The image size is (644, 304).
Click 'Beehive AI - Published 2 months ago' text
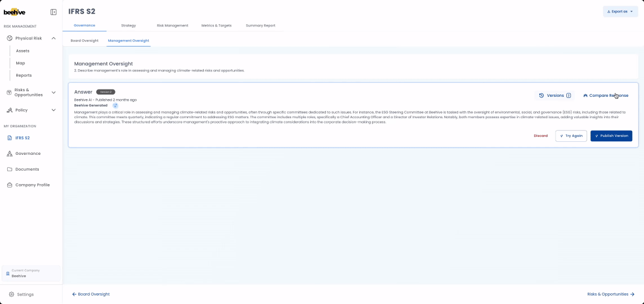tap(105, 100)
